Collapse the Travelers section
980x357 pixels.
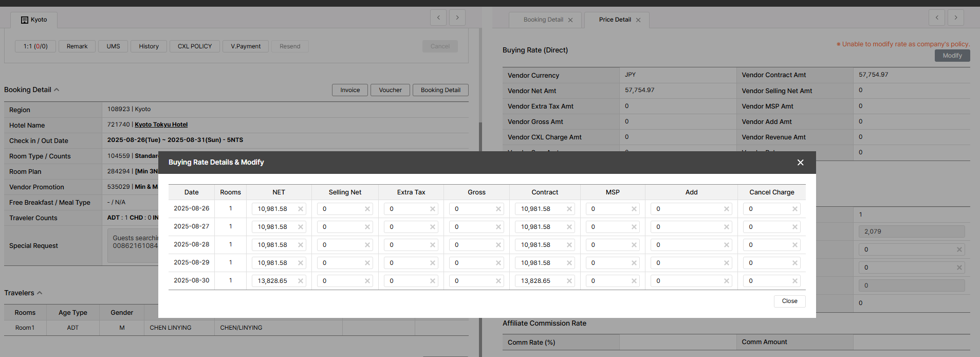coord(40,293)
